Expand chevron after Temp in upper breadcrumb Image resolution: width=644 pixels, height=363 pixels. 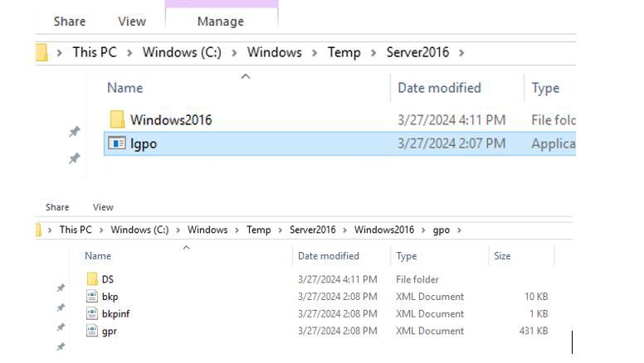coord(373,53)
